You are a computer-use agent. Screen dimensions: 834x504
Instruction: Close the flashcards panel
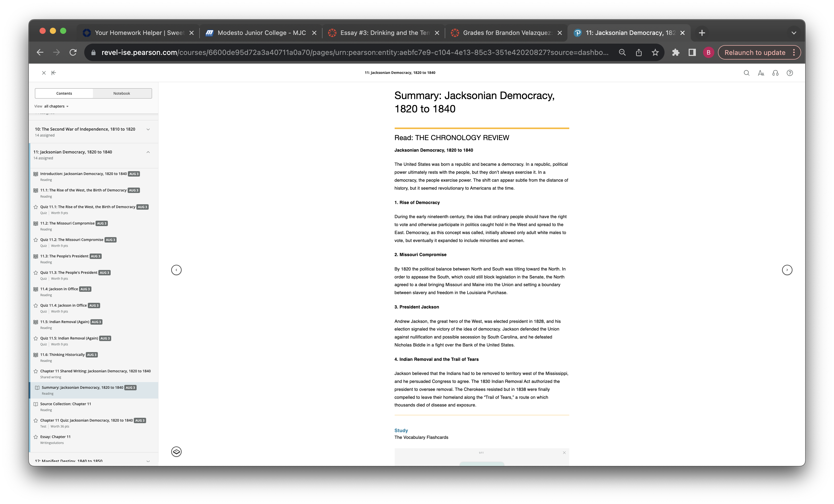coord(564,453)
